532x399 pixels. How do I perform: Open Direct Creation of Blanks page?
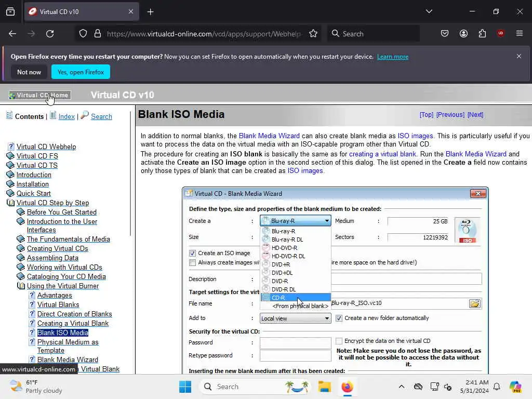point(75,314)
